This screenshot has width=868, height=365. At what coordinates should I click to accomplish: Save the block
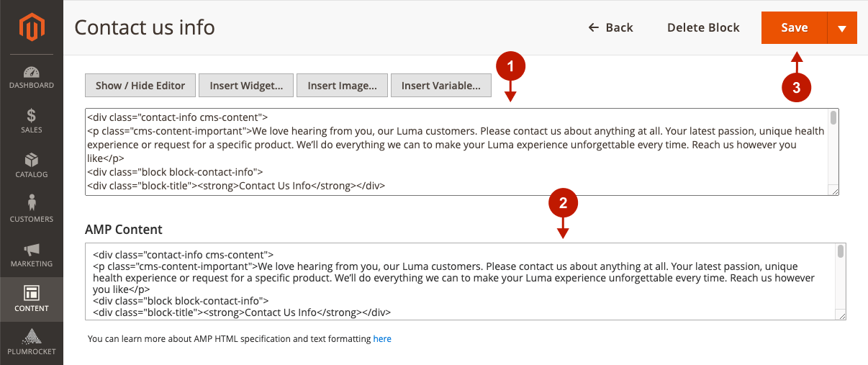click(x=795, y=27)
